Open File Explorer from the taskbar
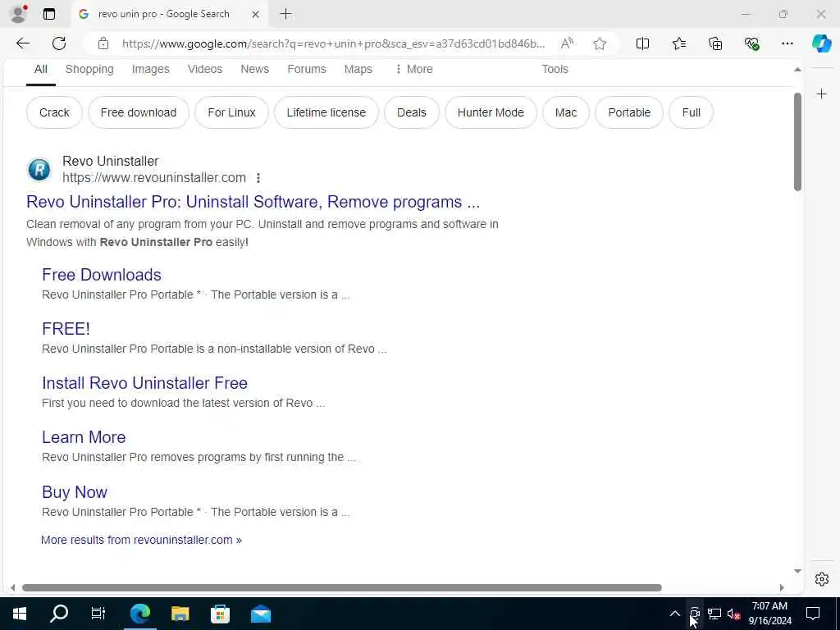This screenshot has width=840, height=630. (x=180, y=614)
